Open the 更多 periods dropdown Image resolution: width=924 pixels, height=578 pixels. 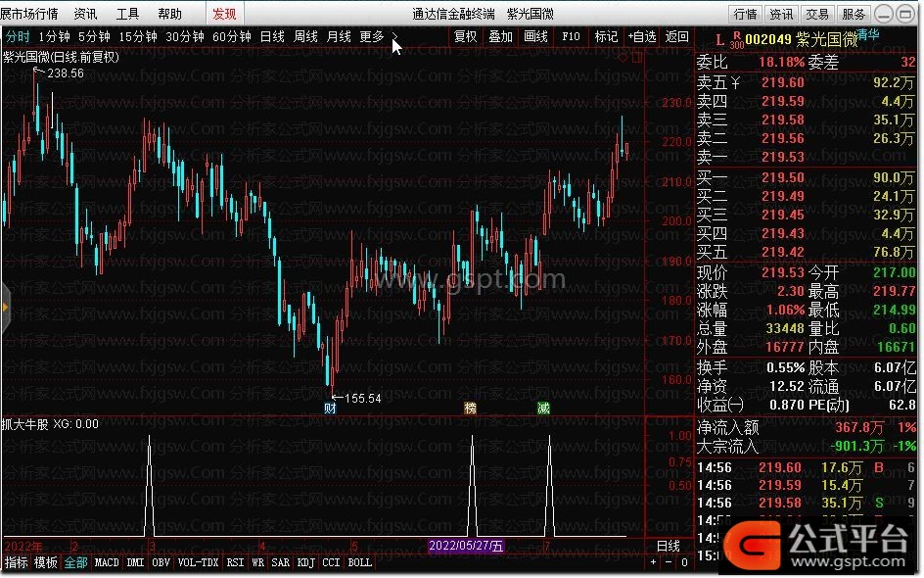pos(372,36)
